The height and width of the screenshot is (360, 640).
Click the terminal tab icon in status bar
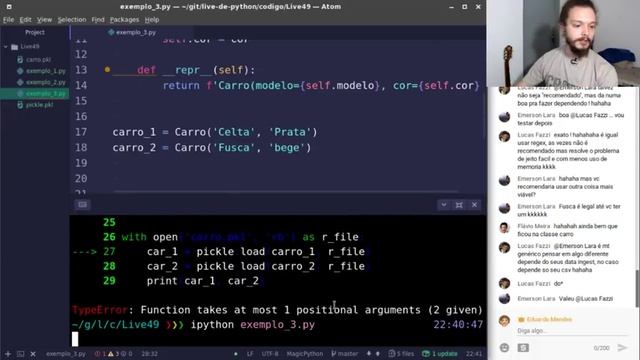pos(20,353)
